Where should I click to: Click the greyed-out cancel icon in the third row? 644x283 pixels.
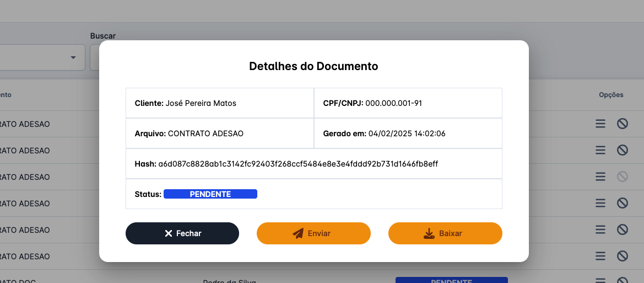point(623,177)
